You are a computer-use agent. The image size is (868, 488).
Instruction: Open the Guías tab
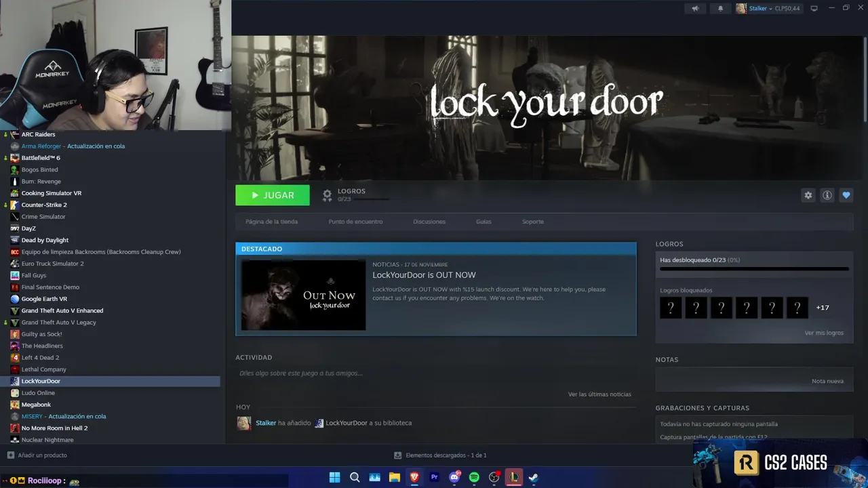[484, 222]
